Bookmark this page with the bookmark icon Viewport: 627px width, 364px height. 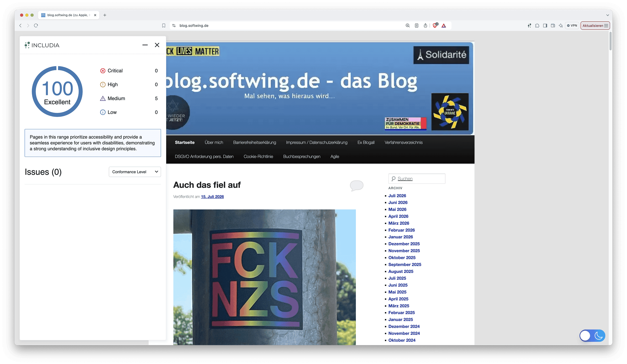(163, 26)
